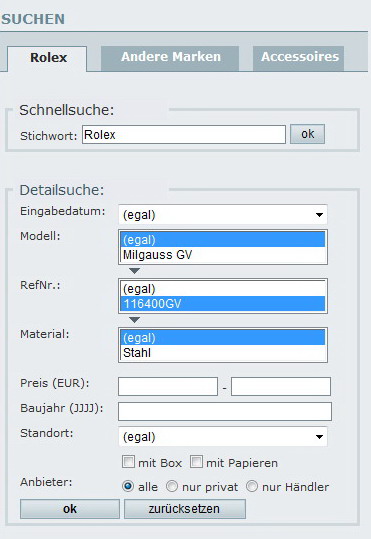Open the Eingabedatum dropdown

pyautogui.click(x=223, y=215)
